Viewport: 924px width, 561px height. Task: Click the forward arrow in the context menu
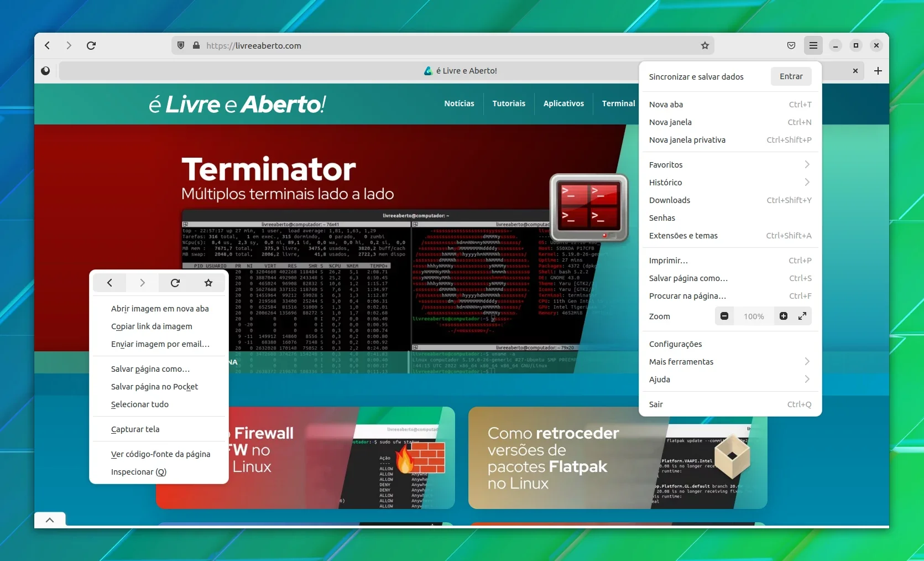142,283
